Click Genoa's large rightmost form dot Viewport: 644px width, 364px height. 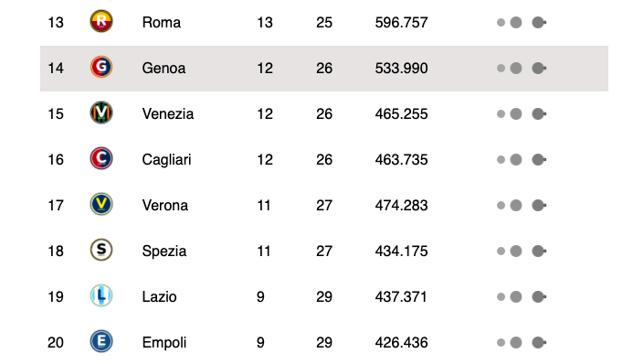[x=538, y=68]
